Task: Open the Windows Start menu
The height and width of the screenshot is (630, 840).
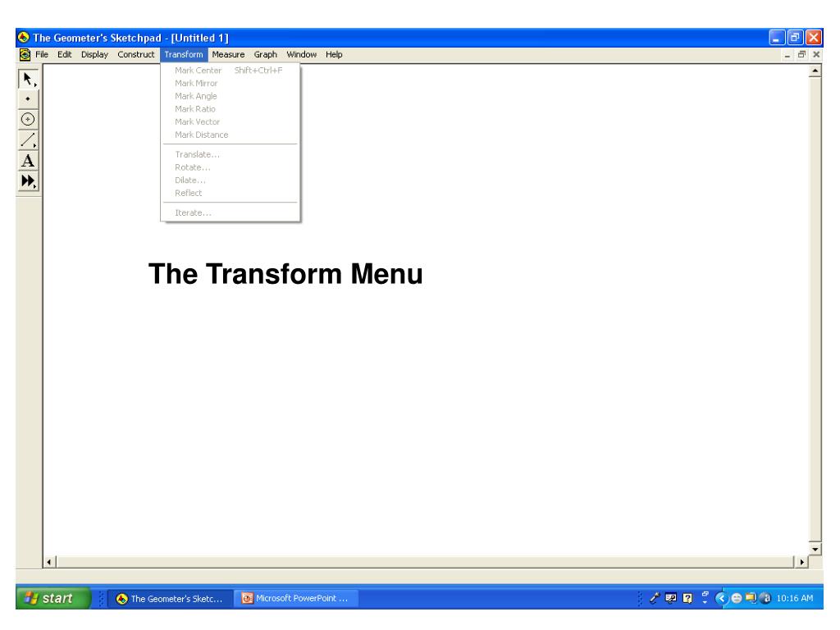Action: pos(53,598)
